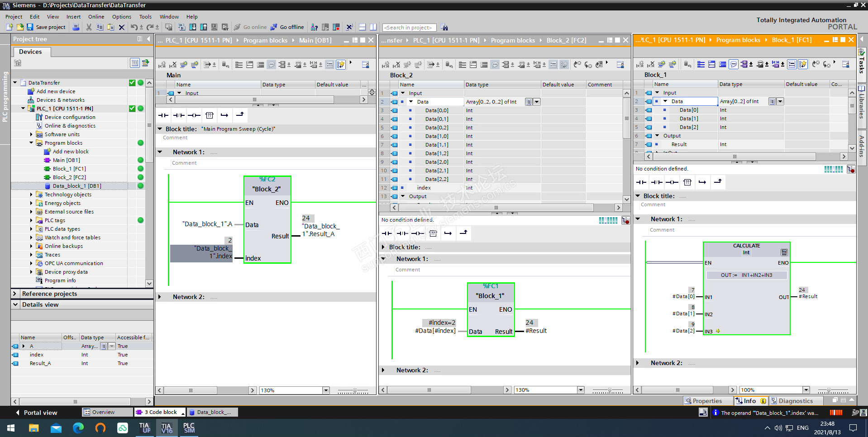Toggle the DataTransfer project green checkmark
This screenshot has width=868, height=437.
132,83
